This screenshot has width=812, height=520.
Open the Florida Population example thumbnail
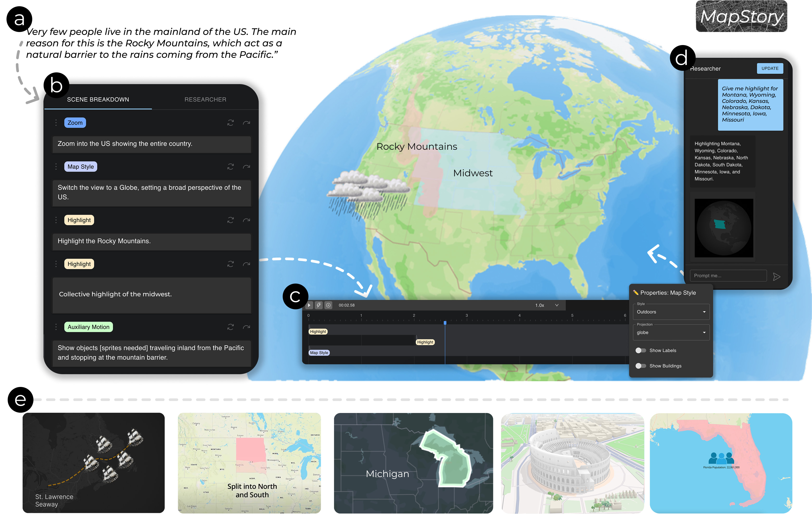click(721, 463)
